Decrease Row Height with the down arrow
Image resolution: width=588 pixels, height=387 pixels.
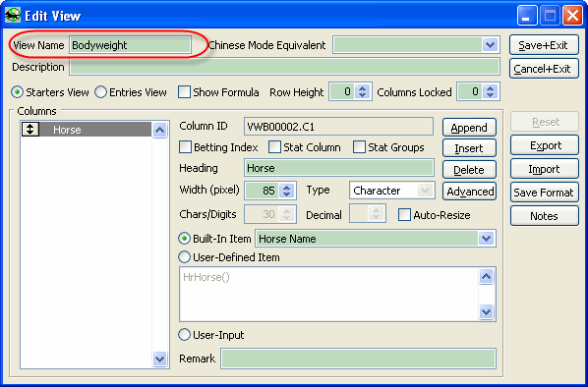point(362,95)
